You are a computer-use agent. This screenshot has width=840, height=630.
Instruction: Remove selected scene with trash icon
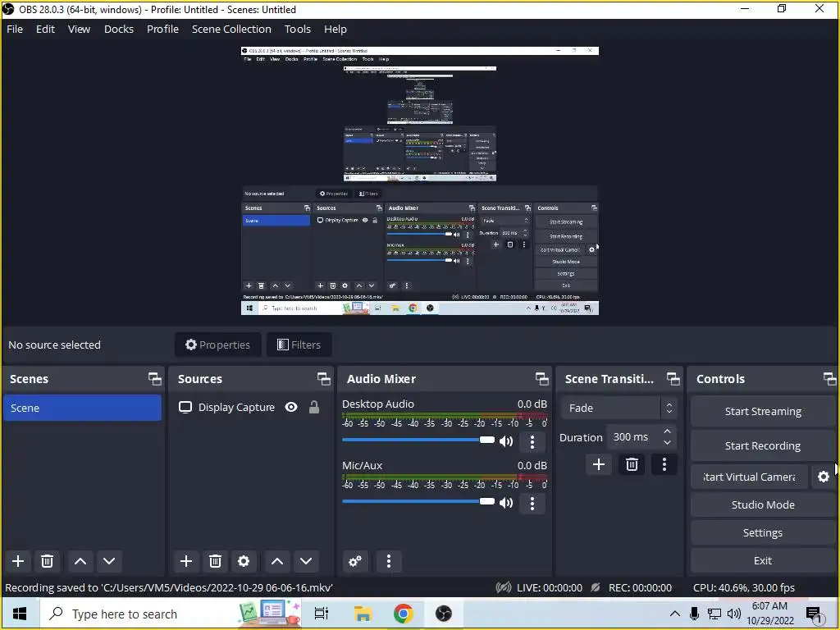click(x=47, y=561)
